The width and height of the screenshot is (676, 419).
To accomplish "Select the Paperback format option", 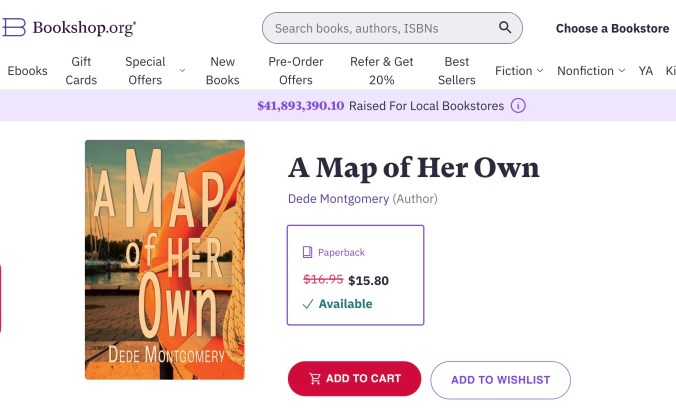I will [355, 275].
